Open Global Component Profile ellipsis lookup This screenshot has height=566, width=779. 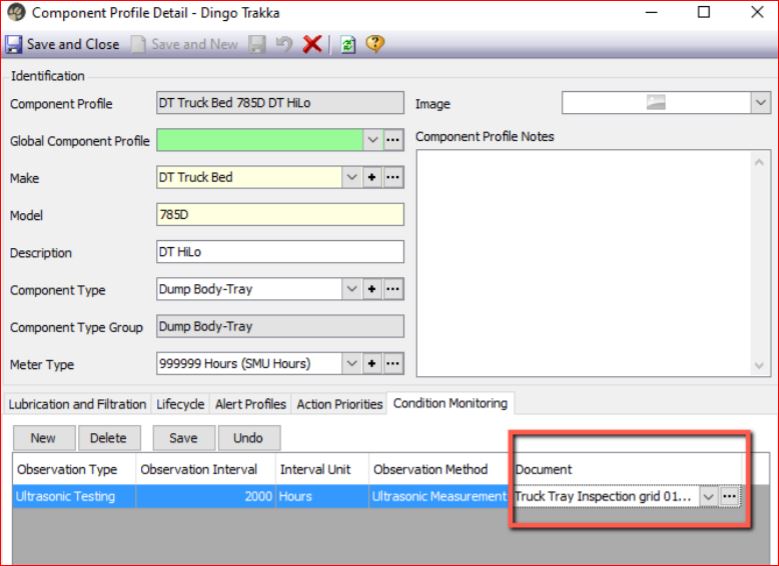point(393,141)
